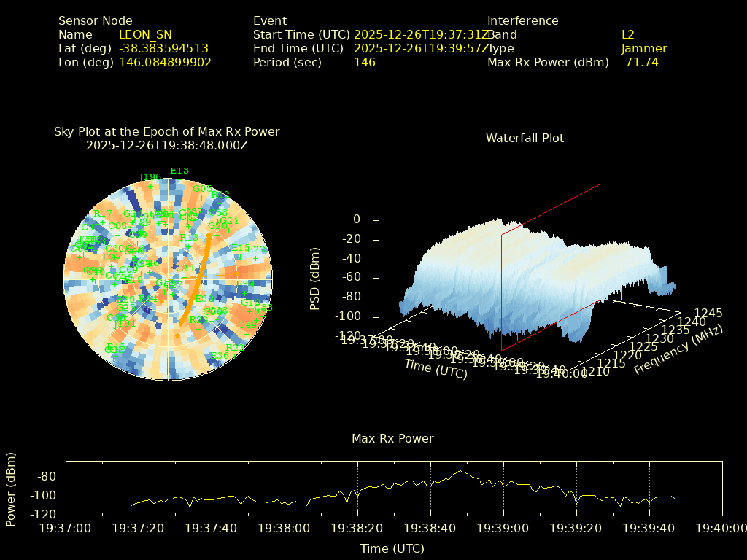Image resolution: width=747 pixels, height=560 pixels.
Task: Click the sensor name LEON_SN
Action: coord(145,34)
